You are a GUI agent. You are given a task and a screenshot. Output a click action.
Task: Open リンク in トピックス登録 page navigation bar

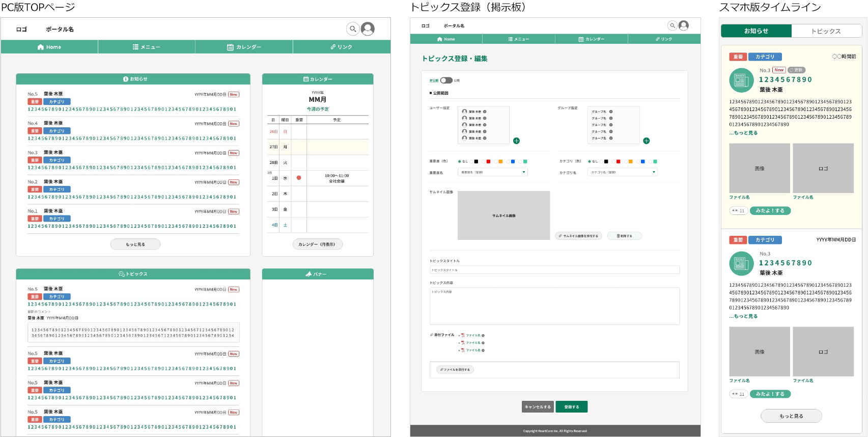[x=664, y=39]
